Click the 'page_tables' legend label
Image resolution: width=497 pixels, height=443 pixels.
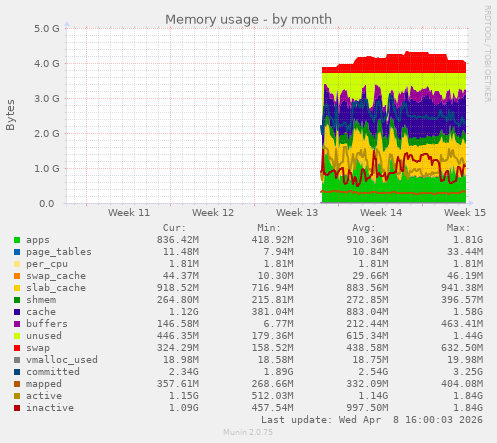[59, 252]
